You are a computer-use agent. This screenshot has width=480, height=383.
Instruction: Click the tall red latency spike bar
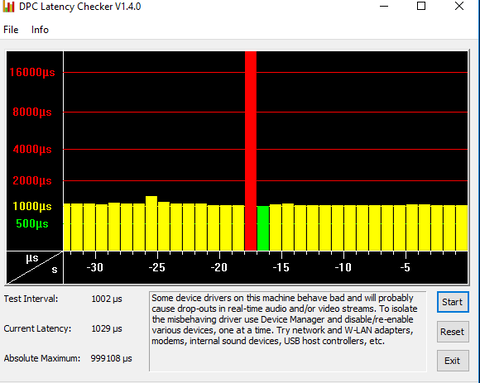click(251, 151)
